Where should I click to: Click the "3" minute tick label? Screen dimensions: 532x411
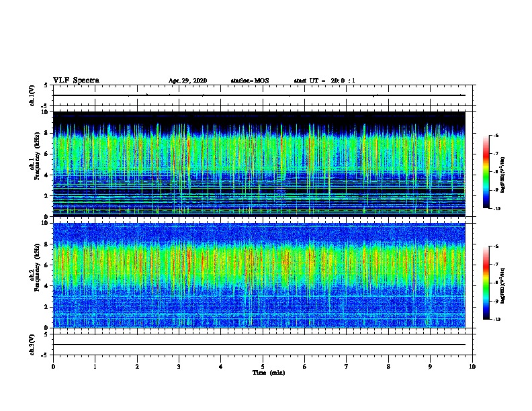[x=179, y=367]
